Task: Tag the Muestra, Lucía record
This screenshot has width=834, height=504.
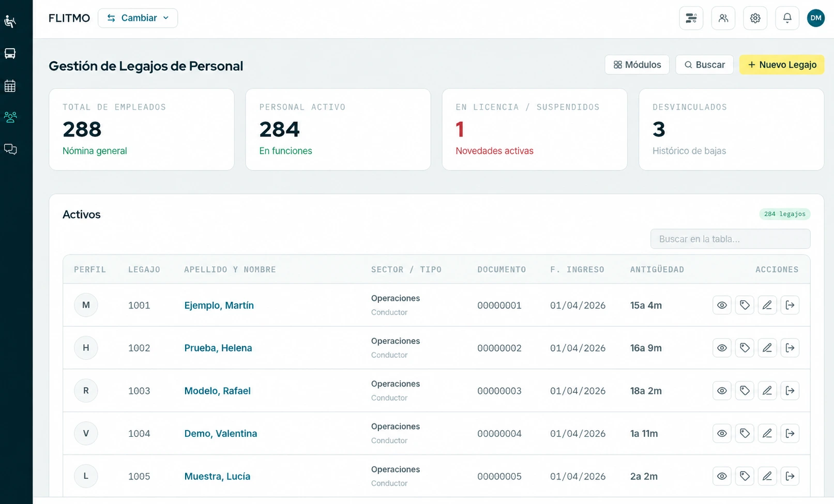Action: 745,476
